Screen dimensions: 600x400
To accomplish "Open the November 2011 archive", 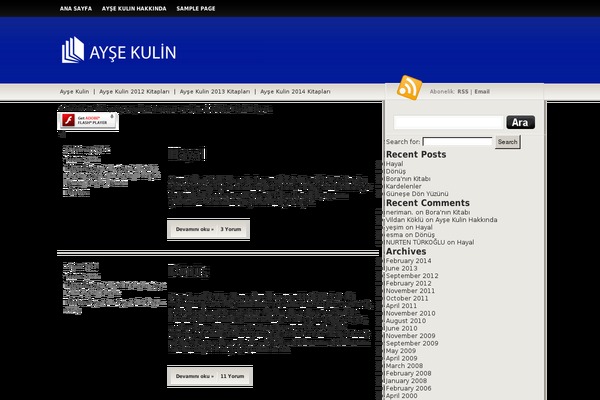I will (x=410, y=291).
